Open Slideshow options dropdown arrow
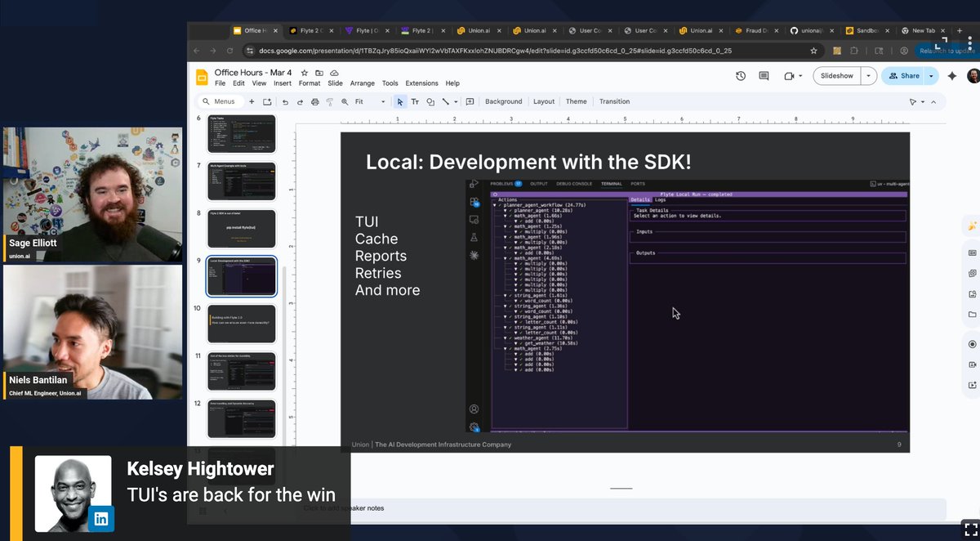The width and height of the screenshot is (980, 541). pyautogui.click(x=868, y=76)
